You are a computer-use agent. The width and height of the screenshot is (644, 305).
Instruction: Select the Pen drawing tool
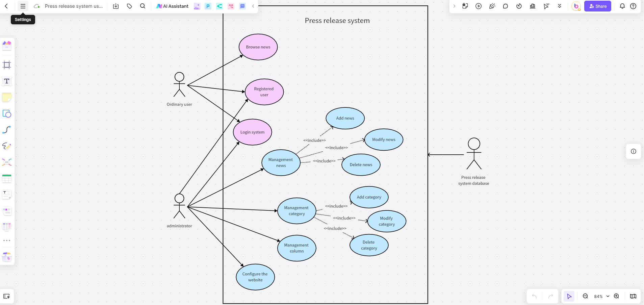(x=7, y=146)
